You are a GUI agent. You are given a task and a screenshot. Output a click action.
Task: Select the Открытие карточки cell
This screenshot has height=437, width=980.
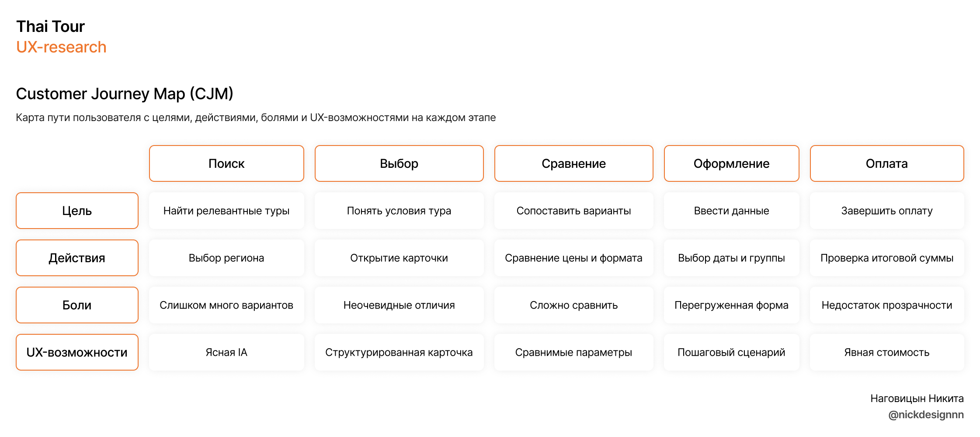399,258
